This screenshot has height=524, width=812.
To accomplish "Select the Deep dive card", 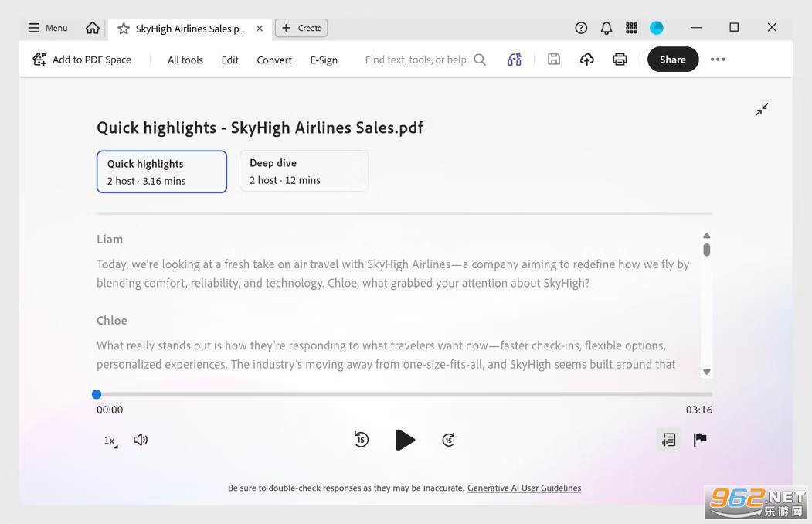I will click(x=304, y=172).
